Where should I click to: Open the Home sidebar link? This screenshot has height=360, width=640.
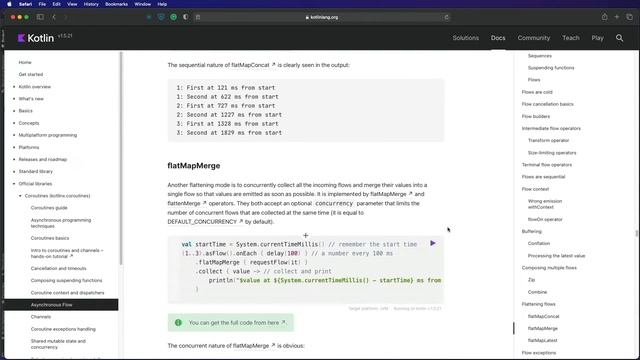coord(25,62)
